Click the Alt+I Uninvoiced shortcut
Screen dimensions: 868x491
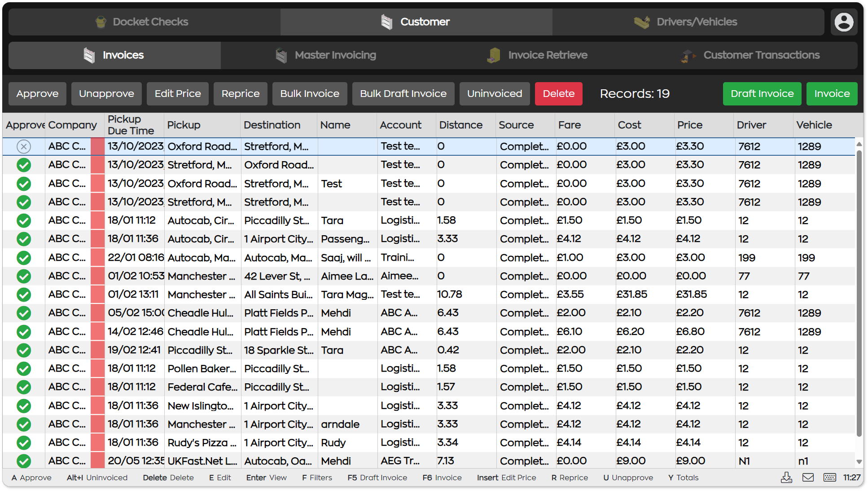(x=97, y=478)
